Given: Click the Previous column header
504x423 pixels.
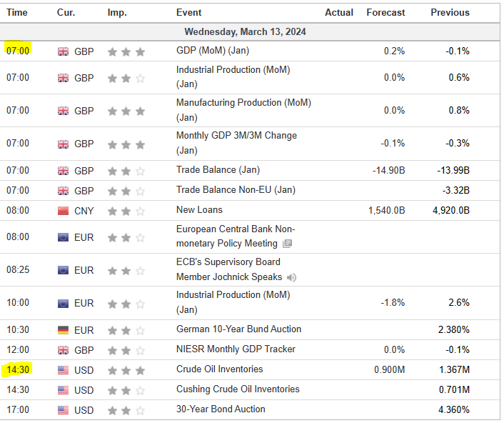Looking at the screenshot, I should (450, 12).
